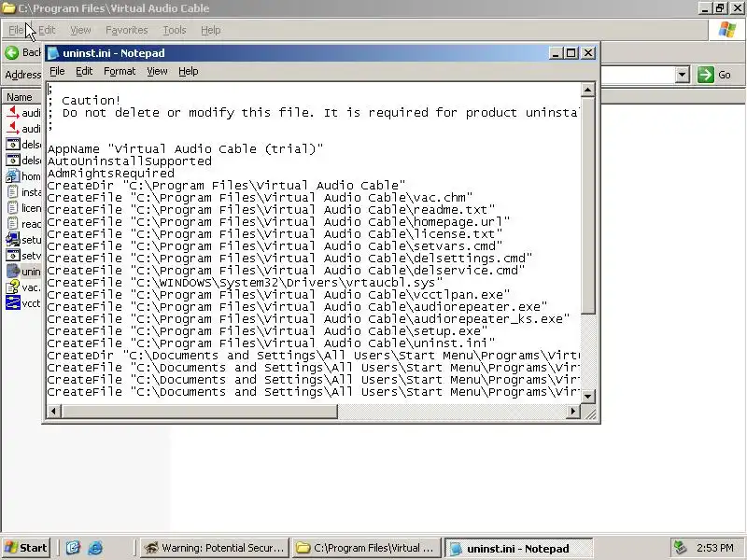Screen dimensions: 747x560
Task: Click the Name column header in Explorer
Action: click(20, 97)
